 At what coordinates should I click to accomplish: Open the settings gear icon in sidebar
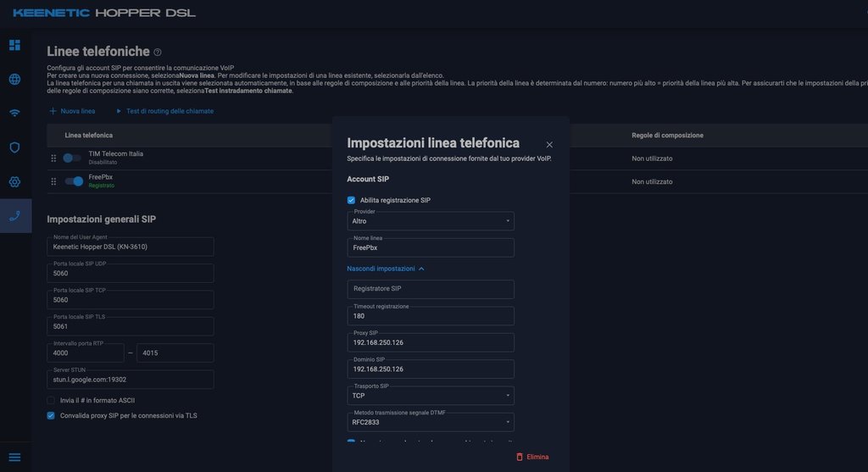click(14, 181)
